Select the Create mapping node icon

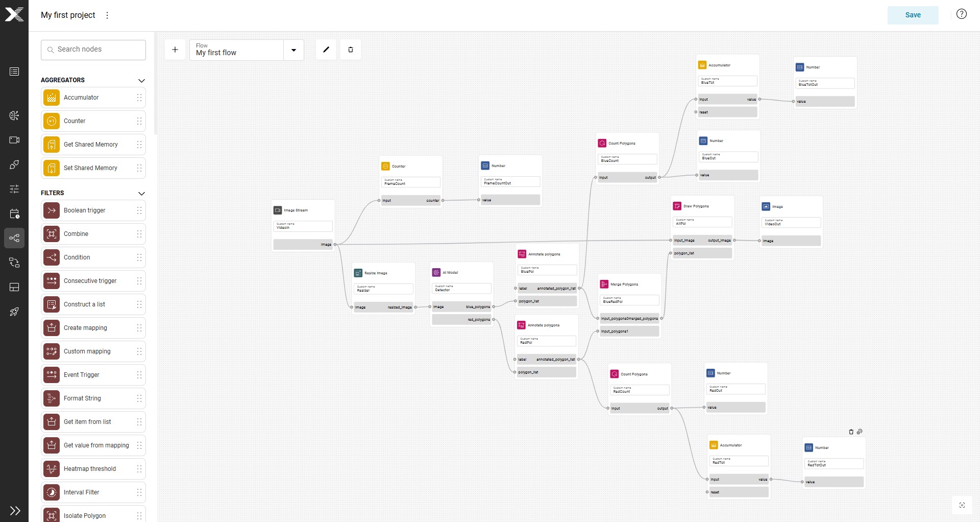point(52,328)
